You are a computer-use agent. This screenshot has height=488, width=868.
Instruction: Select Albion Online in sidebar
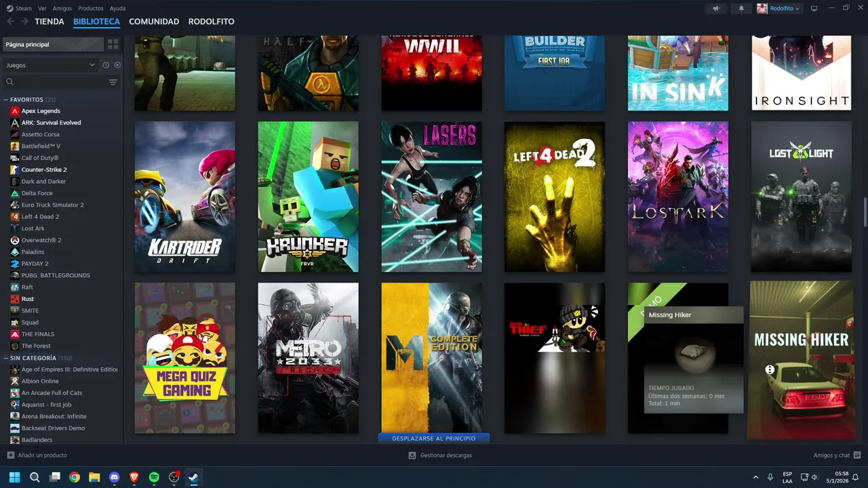pos(40,381)
